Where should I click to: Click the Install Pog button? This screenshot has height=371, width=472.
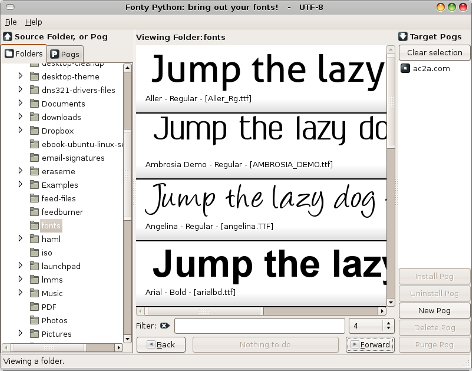click(x=434, y=277)
